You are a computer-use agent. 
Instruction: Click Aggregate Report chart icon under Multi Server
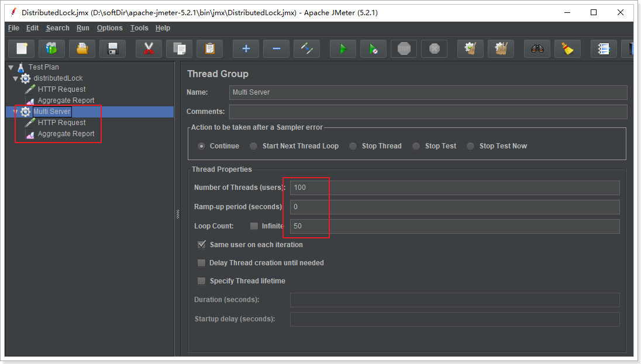[x=30, y=134]
